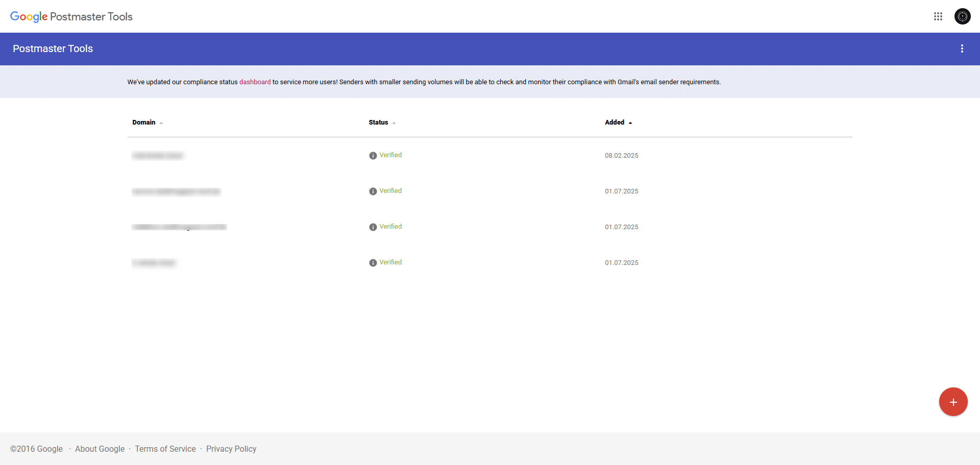Open the Google apps grid
The height and width of the screenshot is (465, 980).
[938, 16]
